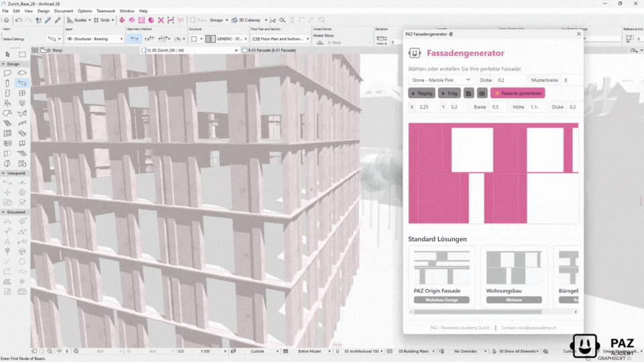644x362 pixels.
Task: Click the Zoom magnifier icon in bottom bar
Action: 50,351
